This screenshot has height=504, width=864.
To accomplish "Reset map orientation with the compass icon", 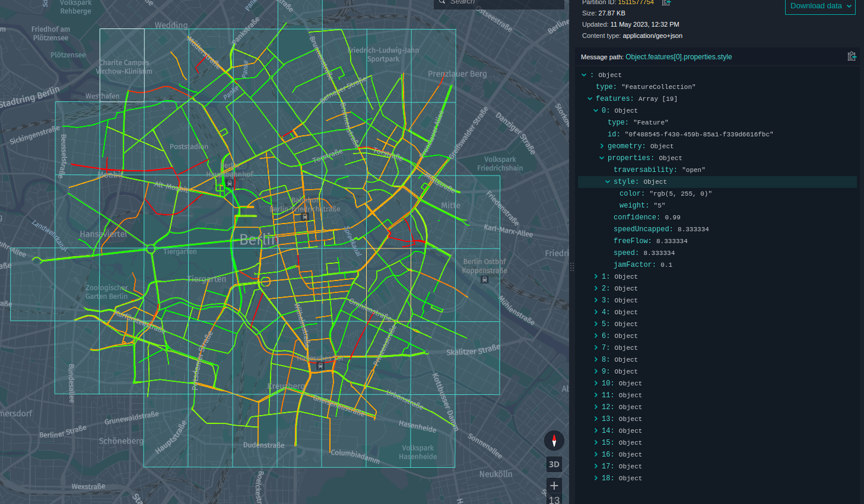I will click(x=554, y=441).
